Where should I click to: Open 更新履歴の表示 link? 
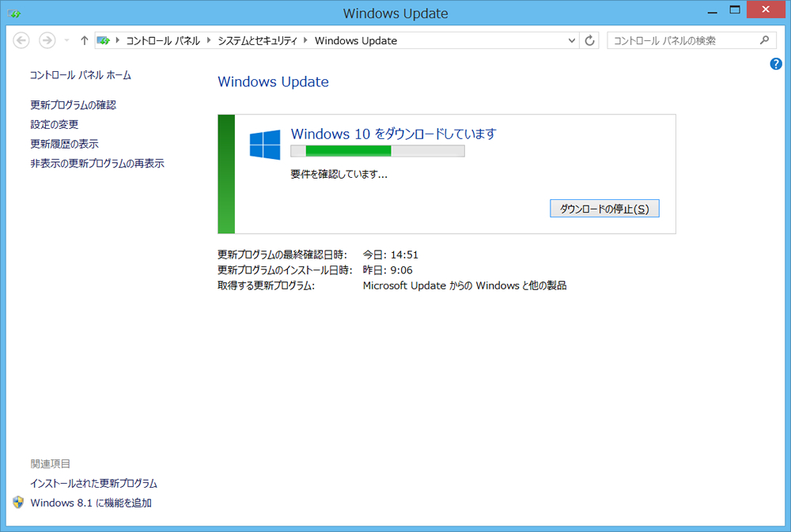pos(65,144)
